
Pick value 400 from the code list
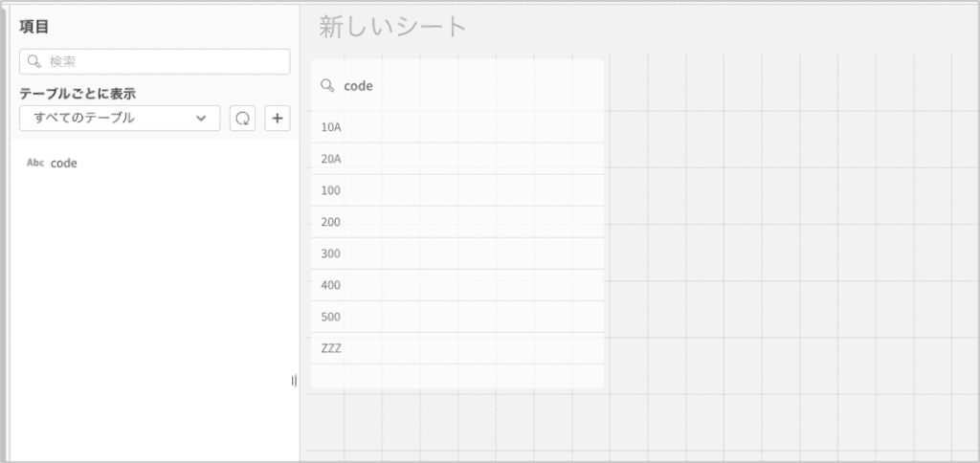point(331,285)
